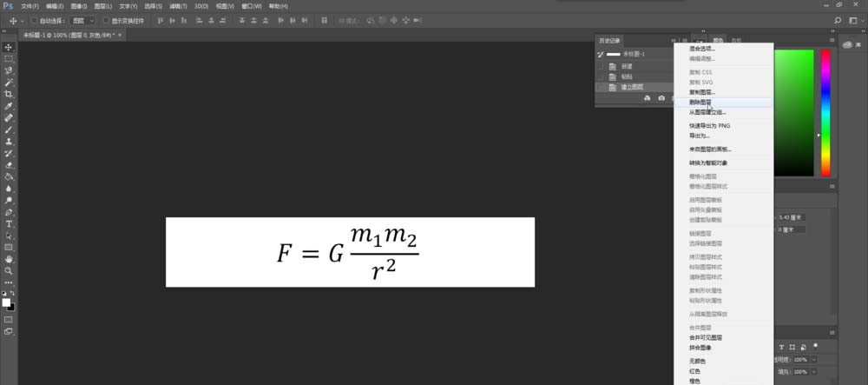
Task: Click the camera new snapshot icon in History
Action: [661, 98]
